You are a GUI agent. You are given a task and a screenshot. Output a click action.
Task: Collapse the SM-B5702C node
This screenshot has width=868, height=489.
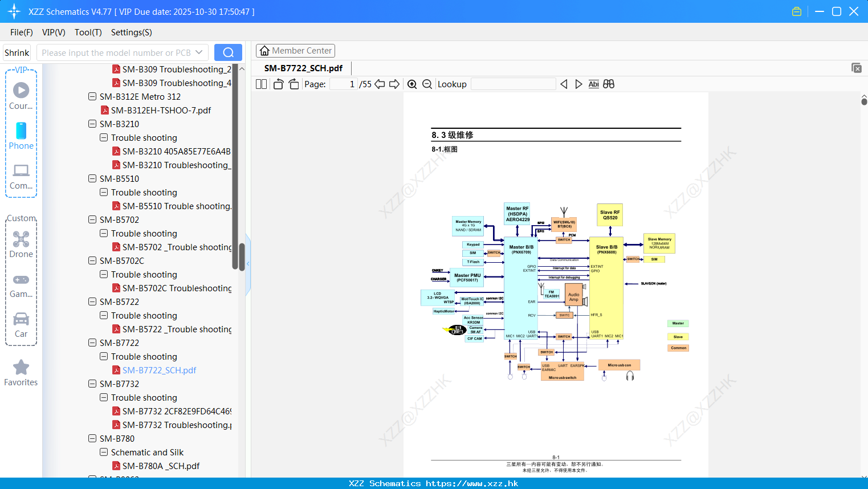[x=92, y=260]
